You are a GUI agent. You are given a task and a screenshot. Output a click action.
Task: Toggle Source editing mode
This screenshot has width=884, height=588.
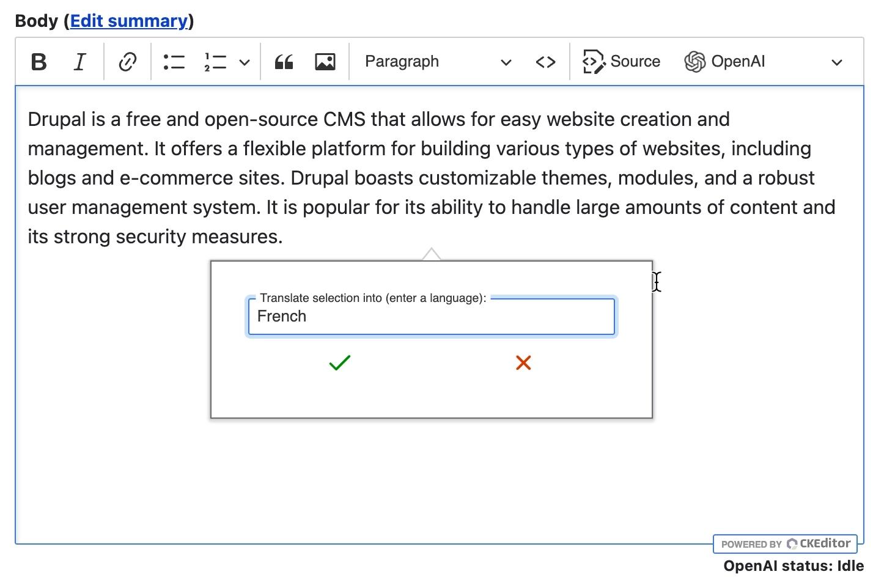pos(622,62)
